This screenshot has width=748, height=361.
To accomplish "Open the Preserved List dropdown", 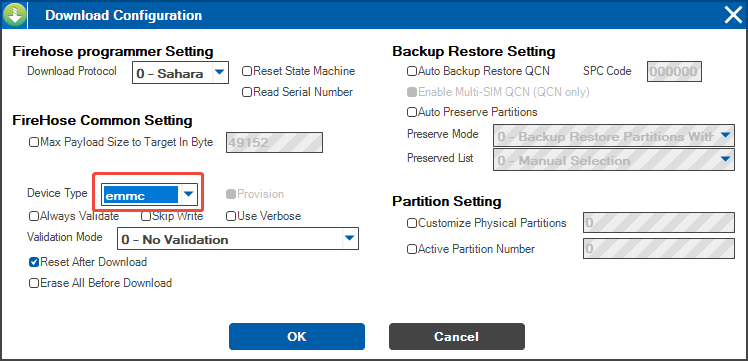I will 613,160.
